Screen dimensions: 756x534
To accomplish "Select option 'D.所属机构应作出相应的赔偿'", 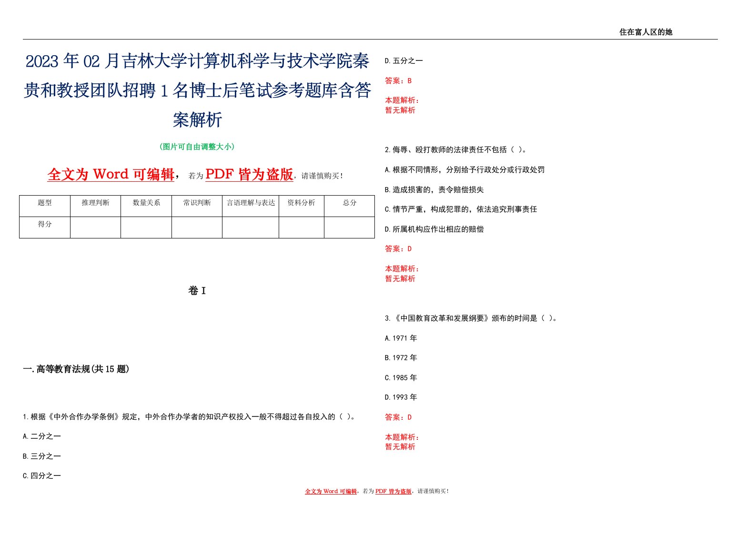I will (x=434, y=229).
